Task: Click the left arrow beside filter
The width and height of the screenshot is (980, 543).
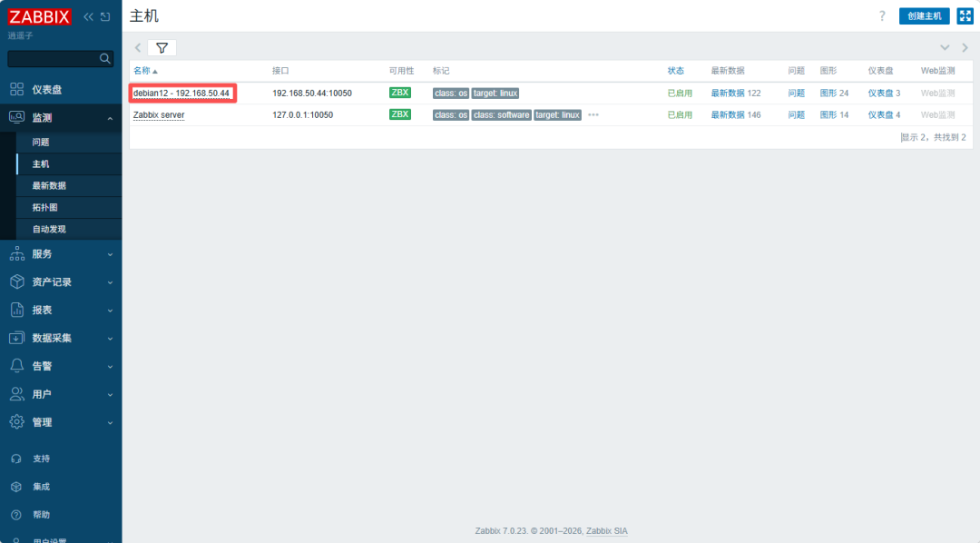Action: click(138, 47)
